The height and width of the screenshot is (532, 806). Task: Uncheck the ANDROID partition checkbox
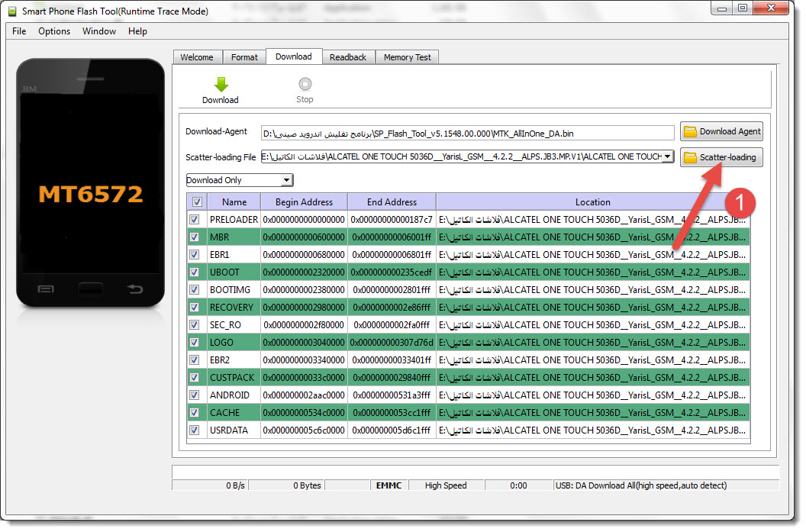[x=195, y=395]
